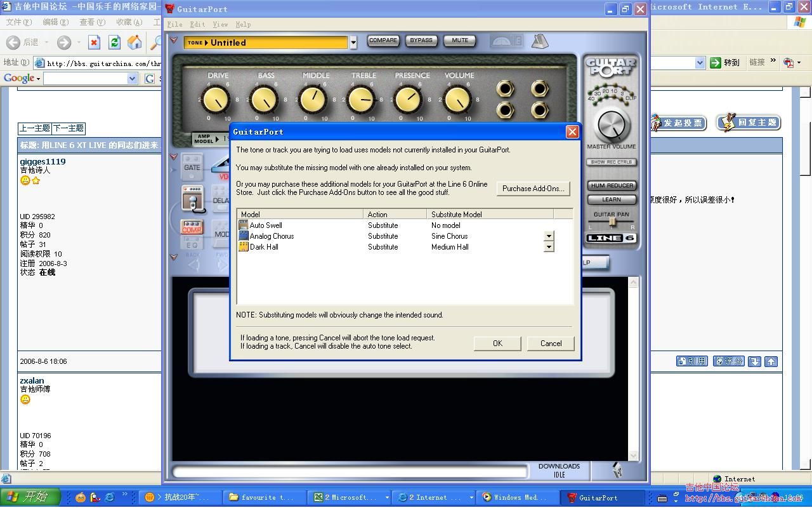This screenshot has height=508, width=812.
Task: Click the Auto Swell model icon
Action: [244, 225]
